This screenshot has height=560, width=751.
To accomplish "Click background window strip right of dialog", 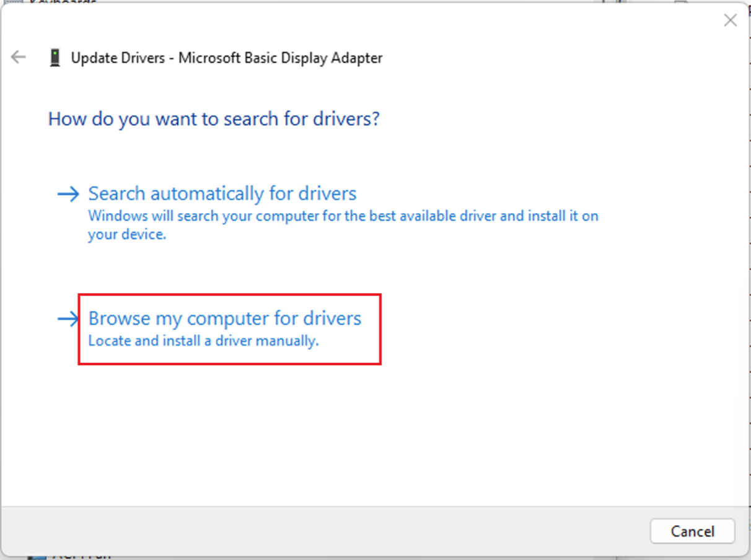I will tap(748, 279).
